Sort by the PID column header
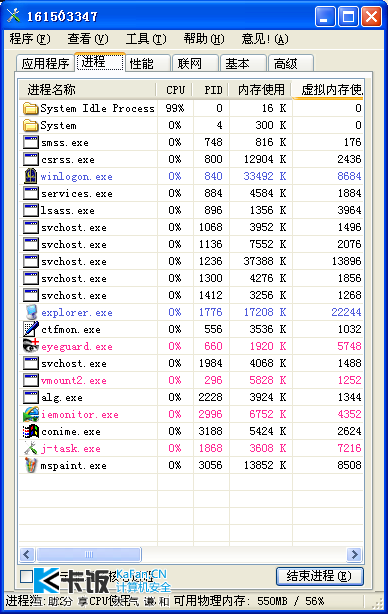 point(211,90)
